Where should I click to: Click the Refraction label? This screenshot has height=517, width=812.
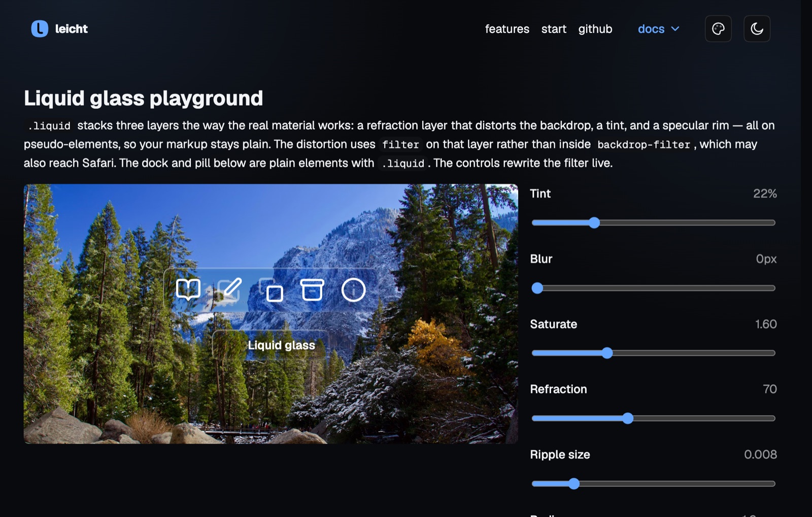[558, 389]
